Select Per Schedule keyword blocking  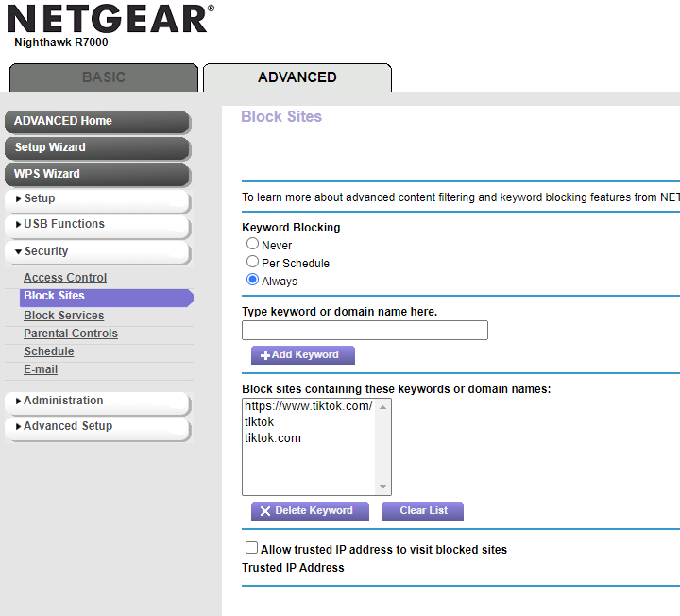pos(252,262)
